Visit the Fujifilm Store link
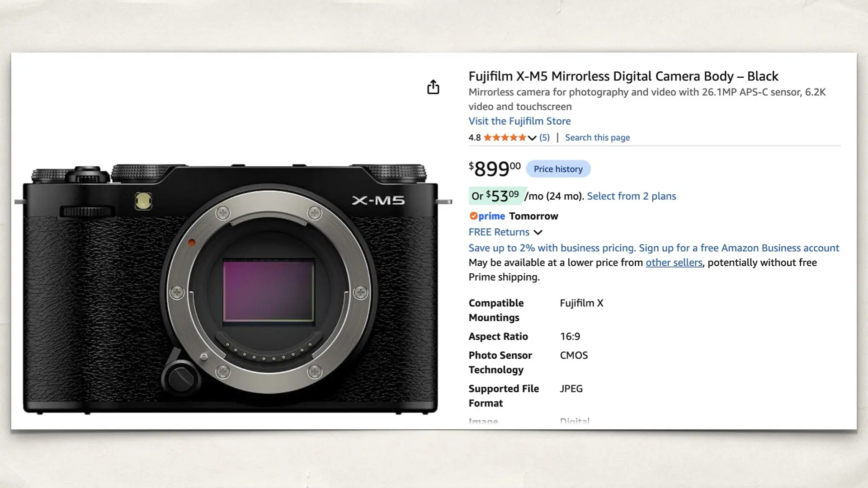The image size is (868, 488). tap(519, 121)
